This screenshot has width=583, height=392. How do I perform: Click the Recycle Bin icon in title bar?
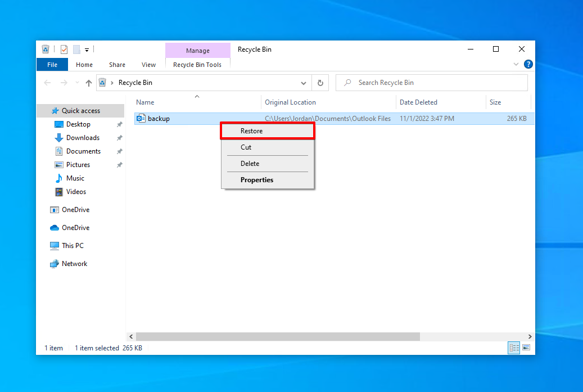tap(46, 49)
